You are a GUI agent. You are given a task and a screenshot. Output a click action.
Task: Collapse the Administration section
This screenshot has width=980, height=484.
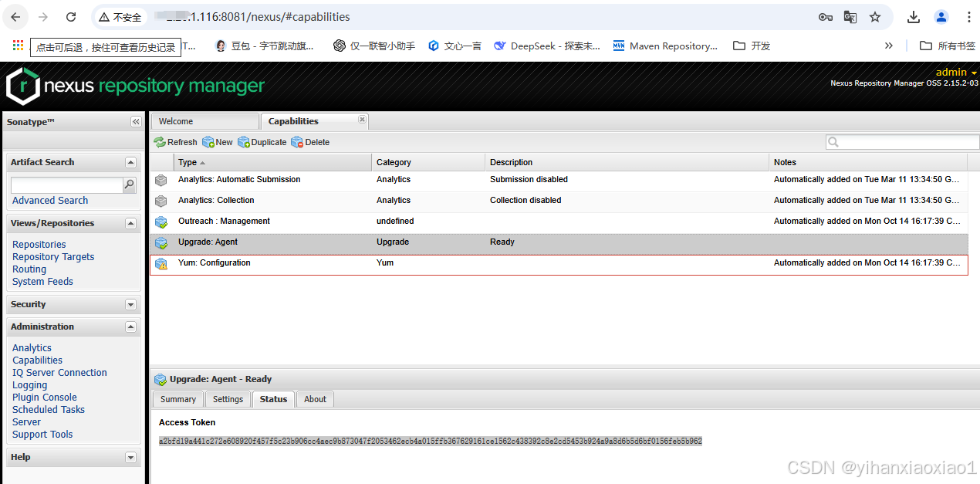[130, 327]
